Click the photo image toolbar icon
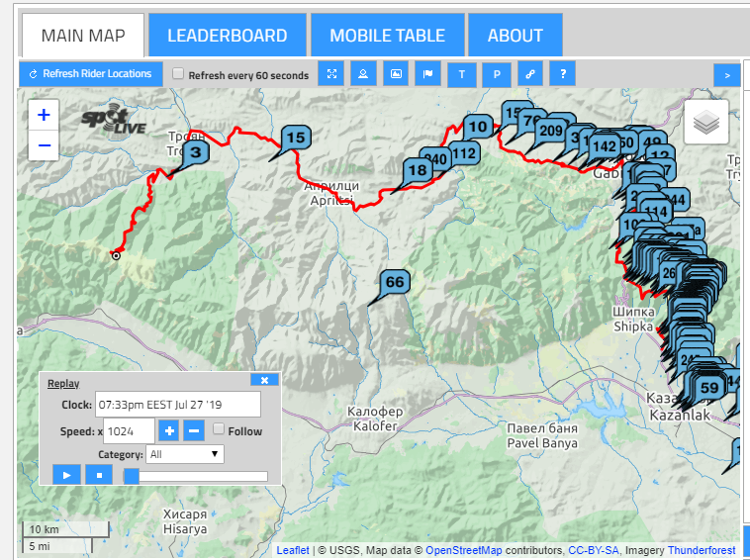This screenshot has height=560, width=750. click(396, 73)
